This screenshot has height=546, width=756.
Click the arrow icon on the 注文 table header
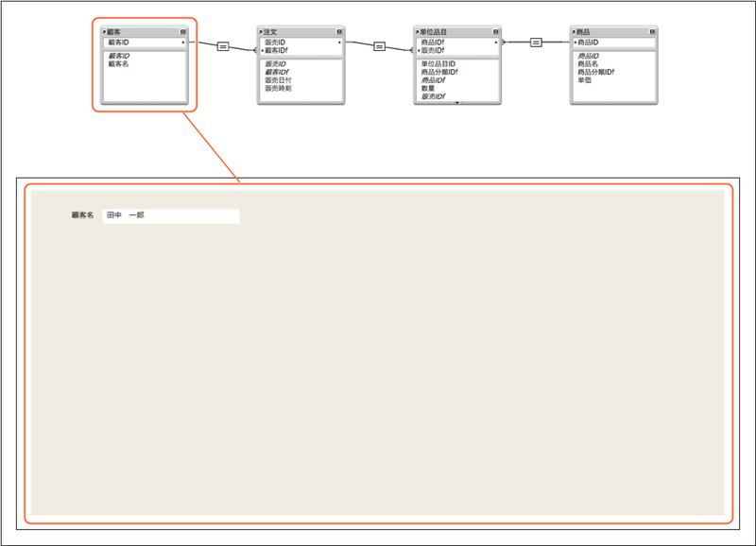[261, 32]
